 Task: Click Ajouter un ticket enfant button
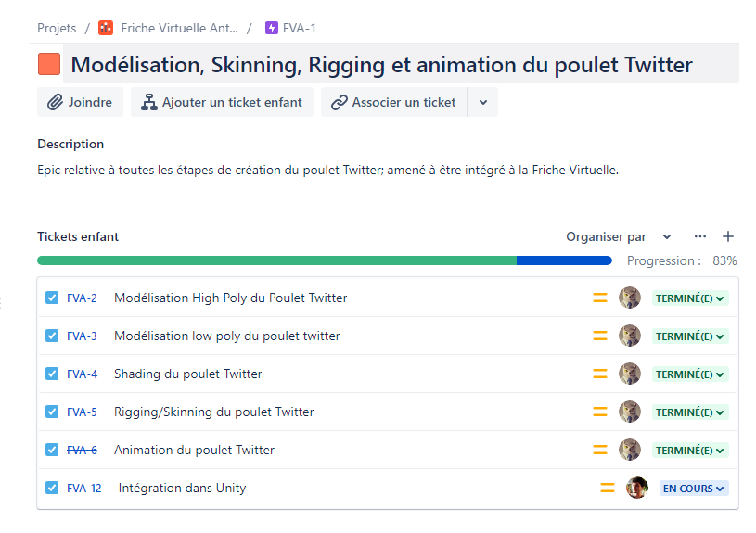pyautogui.click(x=222, y=102)
